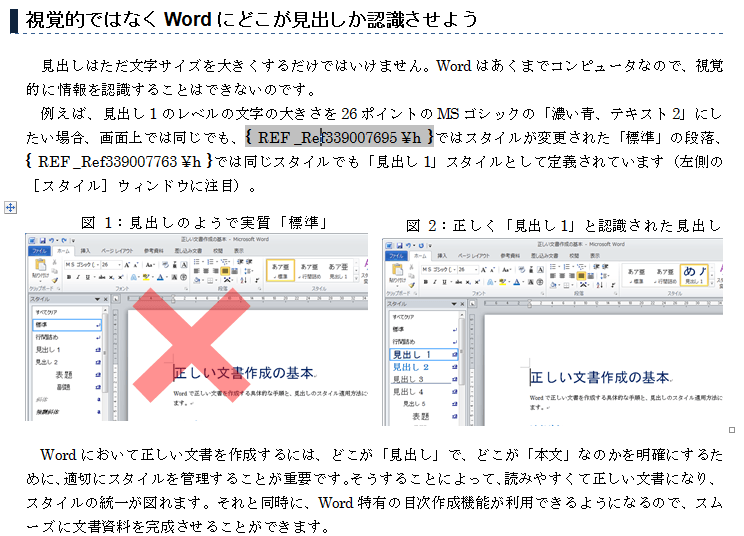The height and width of the screenshot is (536, 744).
Task: Click the Save icon in Figure 1's title bar
Action: tap(43, 240)
